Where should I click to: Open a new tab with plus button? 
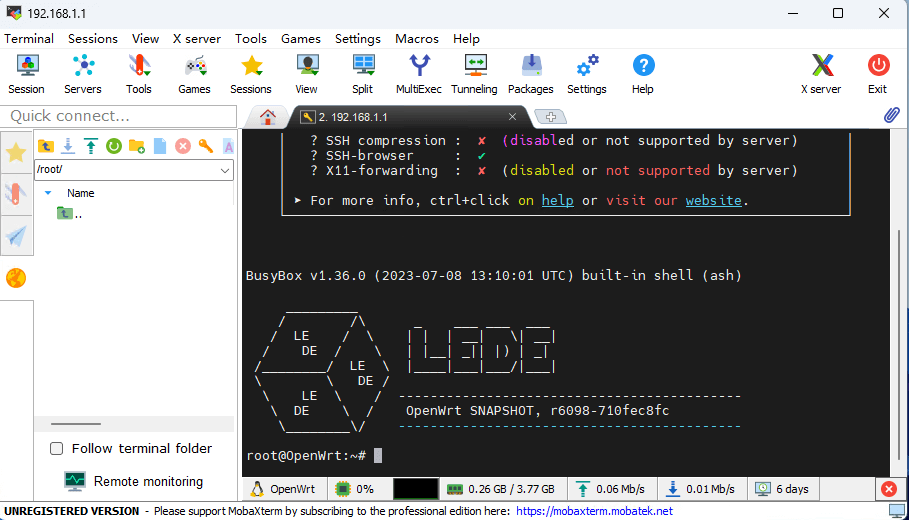tap(551, 117)
